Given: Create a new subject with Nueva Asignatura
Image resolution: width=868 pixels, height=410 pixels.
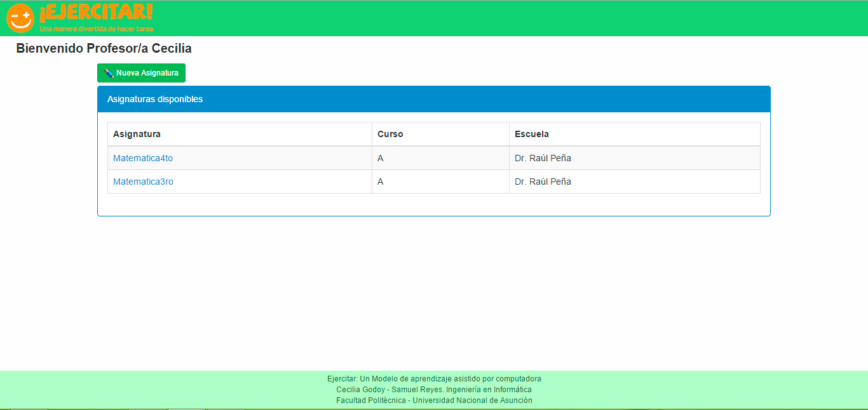Looking at the screenshot, I should [141, 73].
